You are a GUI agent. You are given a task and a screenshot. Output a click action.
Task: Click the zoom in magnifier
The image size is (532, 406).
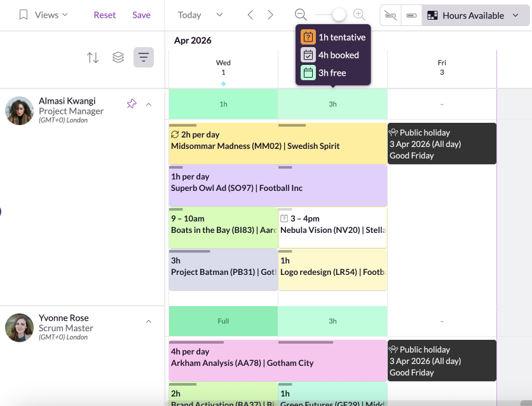pyautogui.click(x=359, y=15)
